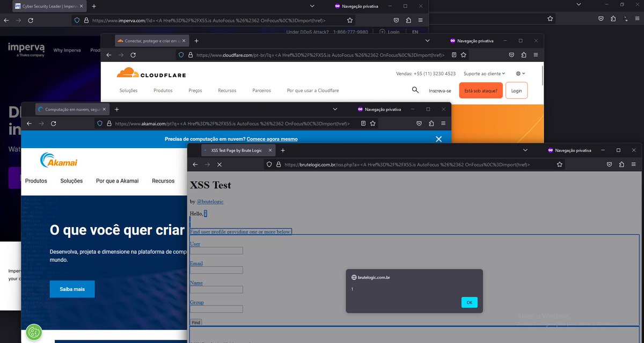The image size is (644, 343).
Task: Open Por que a Akamai menu
Action: [117, 181]
